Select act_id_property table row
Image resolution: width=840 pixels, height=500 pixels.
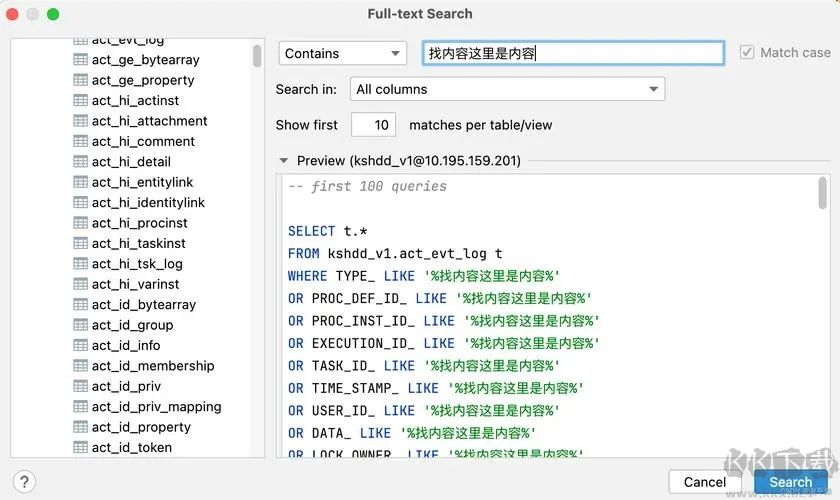(132, 427)
